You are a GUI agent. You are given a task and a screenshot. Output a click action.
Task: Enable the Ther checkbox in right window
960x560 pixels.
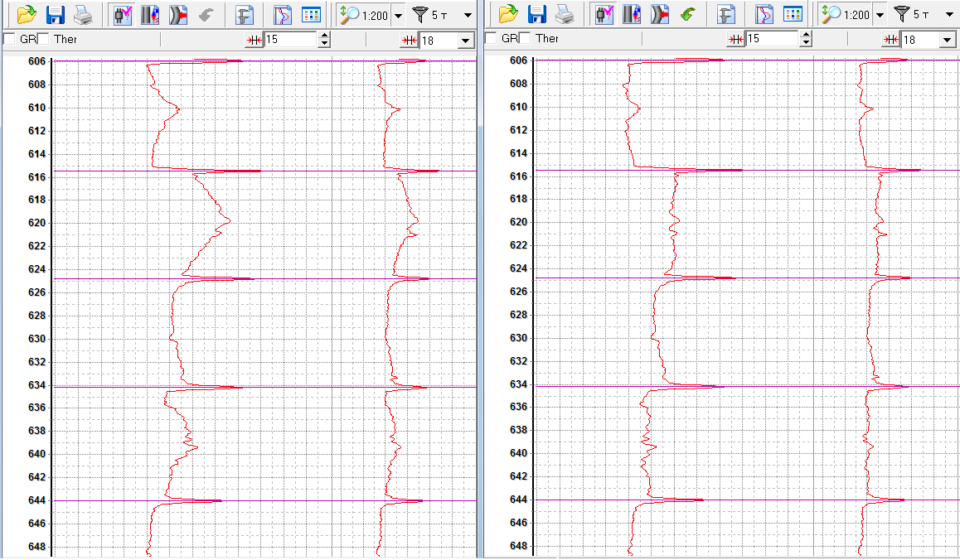[525, 39]
